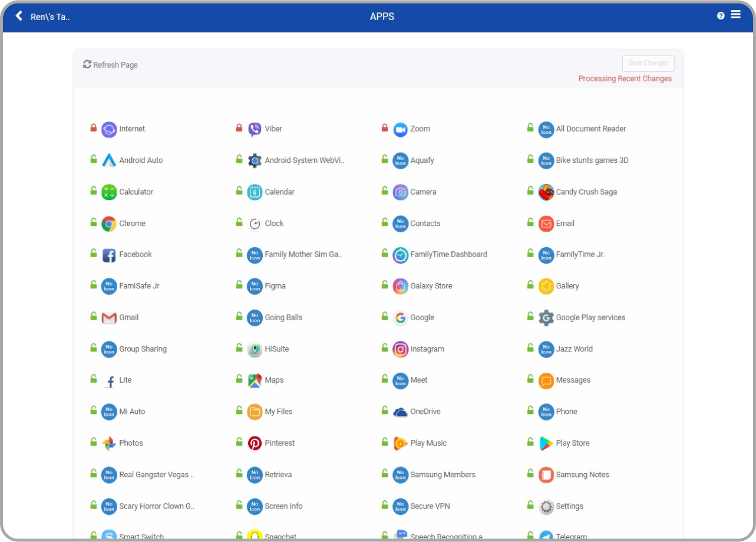Viewport: 756px width, 542px height.
Task: Go back using the header arrow
Action: click(x=19, y=16)
